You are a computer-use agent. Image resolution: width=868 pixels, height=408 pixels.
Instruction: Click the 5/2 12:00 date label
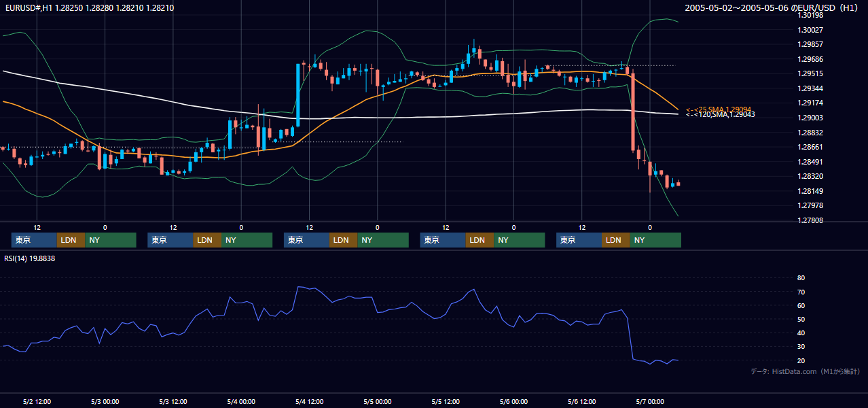pyautogui.click(x=37, y=402)
